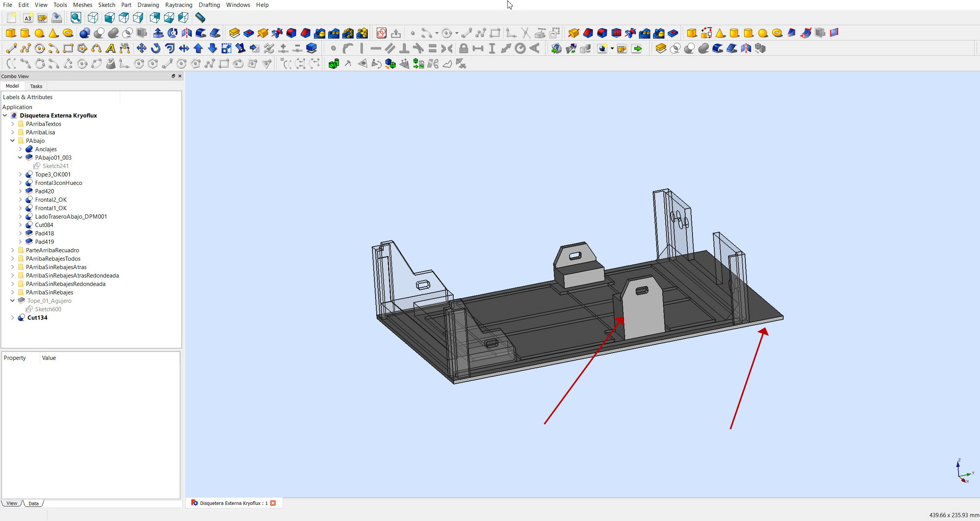The width and height of the screenshot is (980, 521).
Task: Select the Disquetera Externa Kryoflux : 1 tab
Action: click(234, 503)
